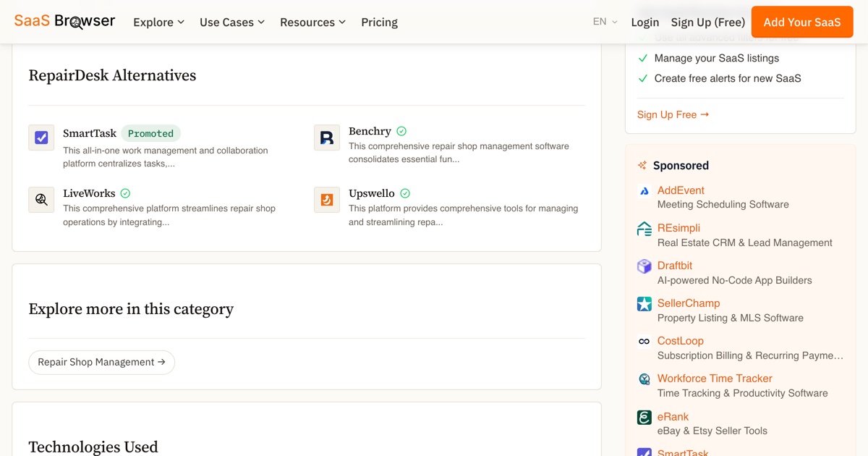Click the Add Your SaaS button

click(x=802, y=22)
